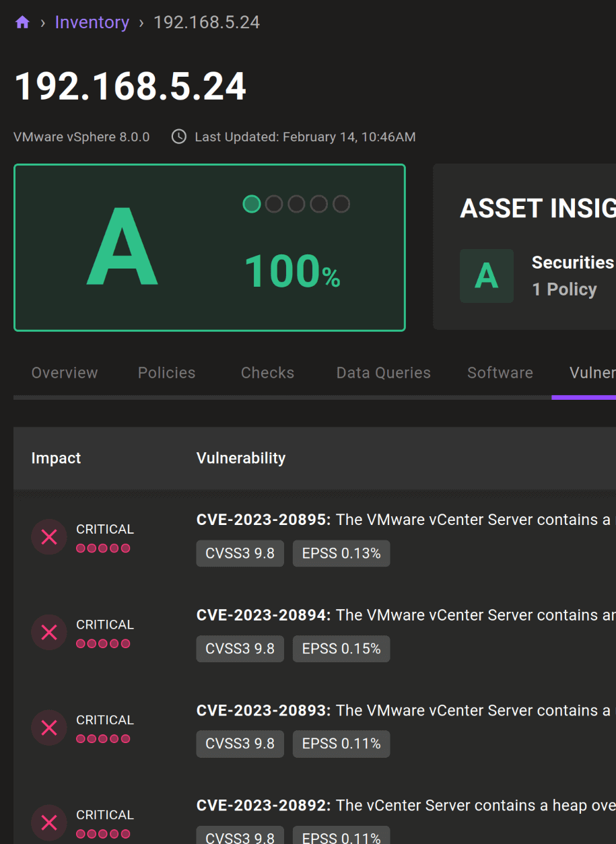The image size is (616, 844).
Task: Click the clock icon next to Last Updated
Action: tap(178, 136)
